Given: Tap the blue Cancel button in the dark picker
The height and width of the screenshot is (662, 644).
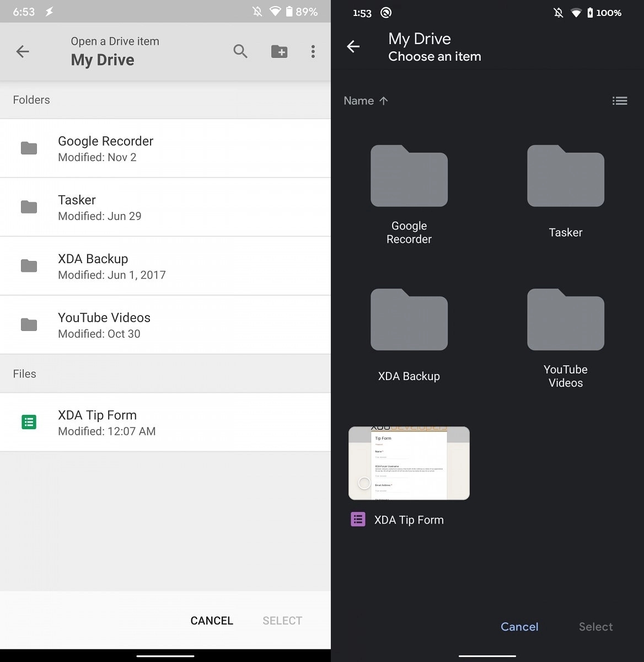Looking at the screenshot, I should click(519, 627).
